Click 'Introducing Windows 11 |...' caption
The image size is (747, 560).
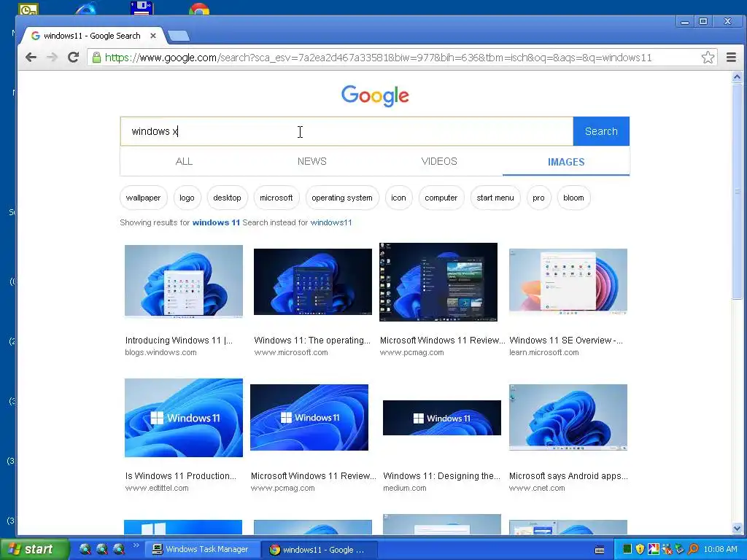179,340
